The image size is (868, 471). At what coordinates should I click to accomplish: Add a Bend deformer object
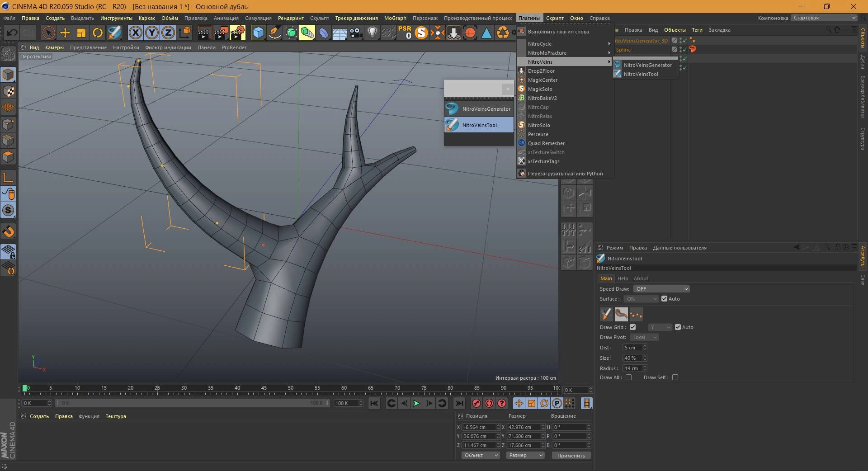[x=324, y=33]
